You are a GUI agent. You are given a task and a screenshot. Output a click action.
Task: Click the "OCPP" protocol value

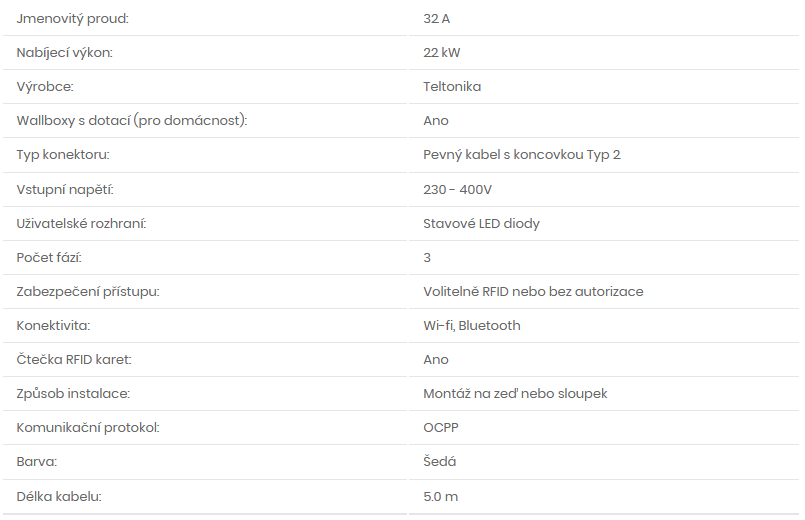[x=441, y=428]
